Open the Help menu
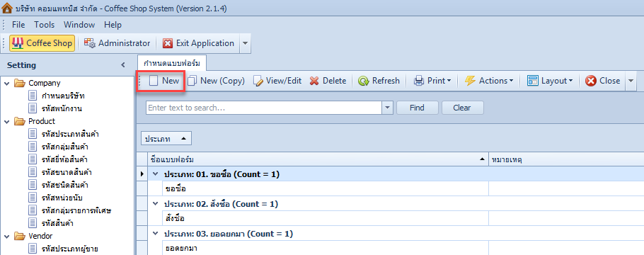 (x=113, y=25)
